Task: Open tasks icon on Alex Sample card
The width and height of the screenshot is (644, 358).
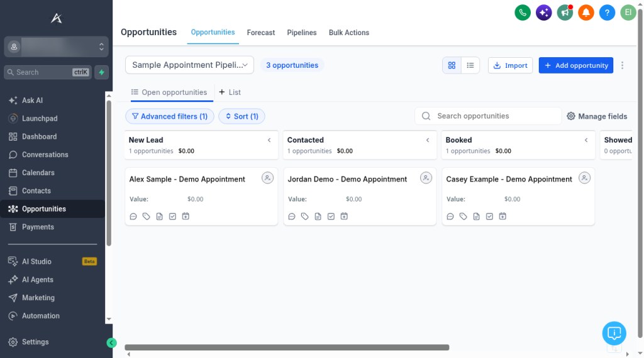Action: [x=172, y=216]
